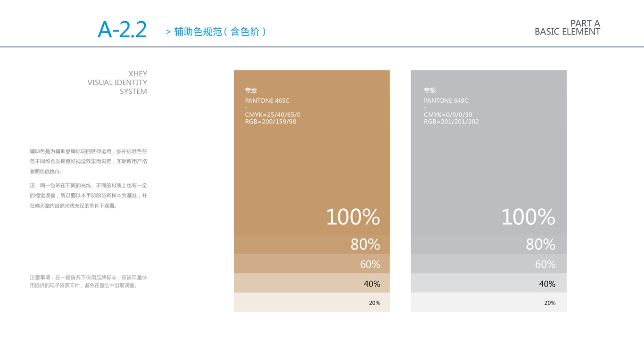Click the PANTONE 465C label
Viewport: 644px width, 362px height.
click(x=267, y=100)
